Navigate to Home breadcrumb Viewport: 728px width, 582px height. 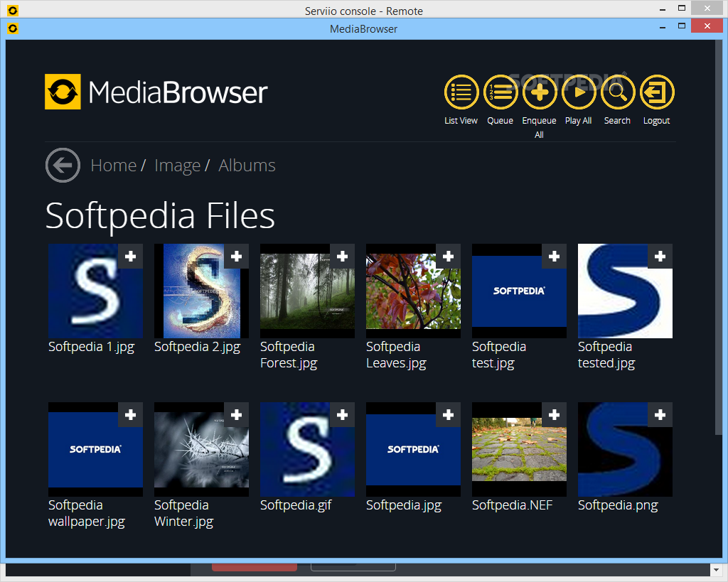113,166
